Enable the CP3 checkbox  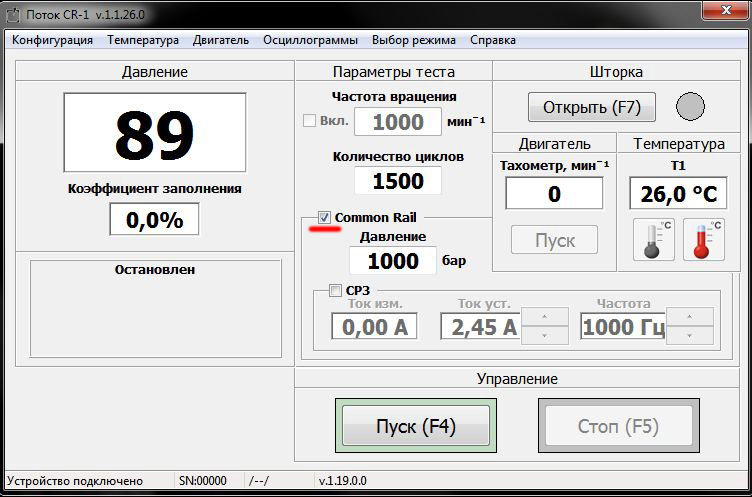point(335,290)
